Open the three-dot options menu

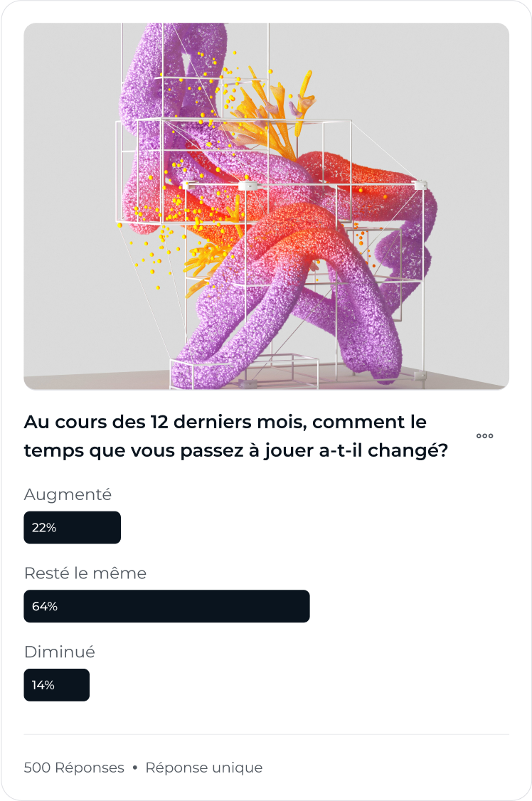coord(484,436)
